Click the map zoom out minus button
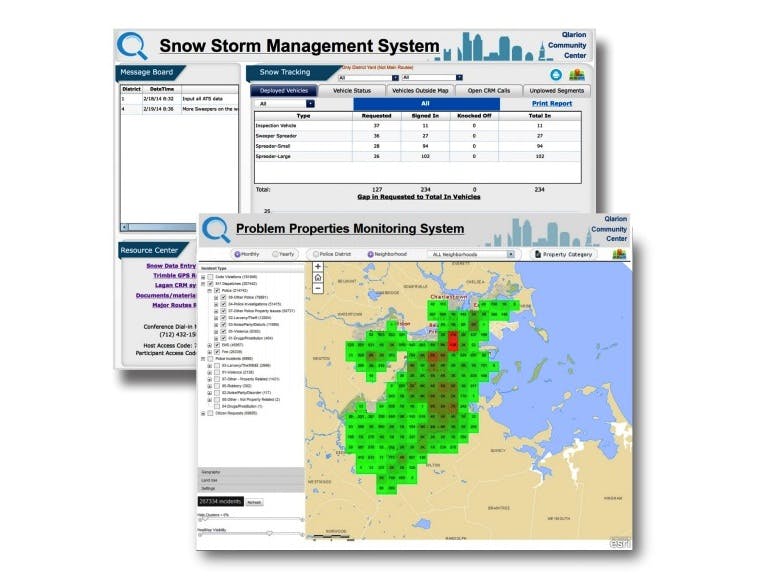765x586 pixels. coord(318,288)
